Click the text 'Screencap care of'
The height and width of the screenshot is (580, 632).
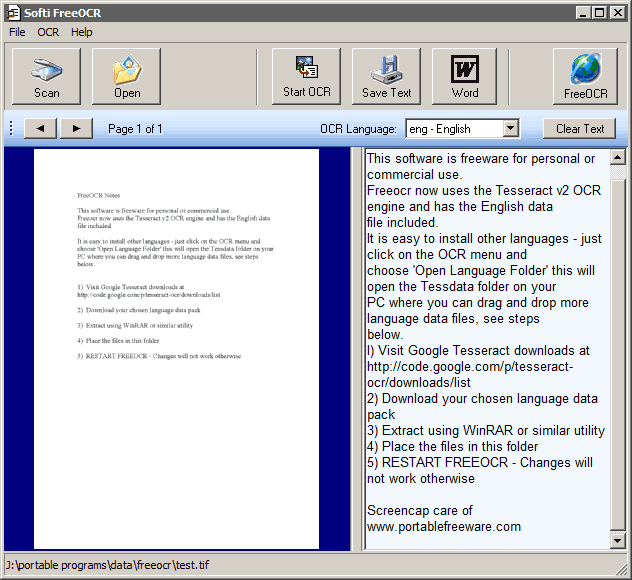point(420,511)
